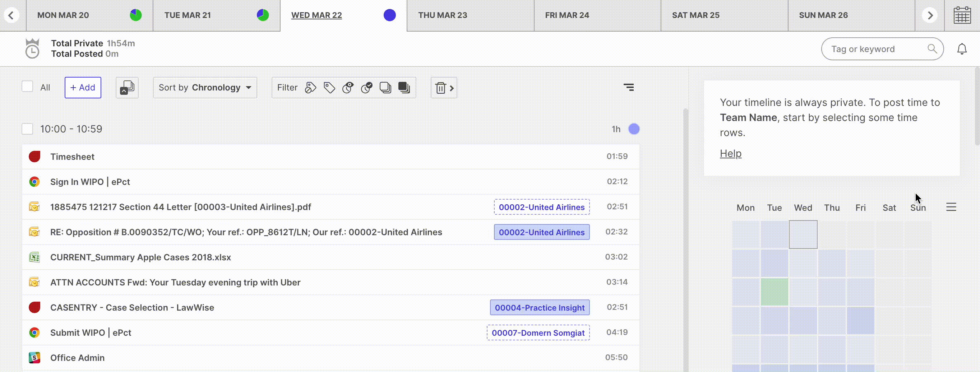This screenshot has height=372, width=980.
Task: Filter by user tags icon
Action: point(310,88)
